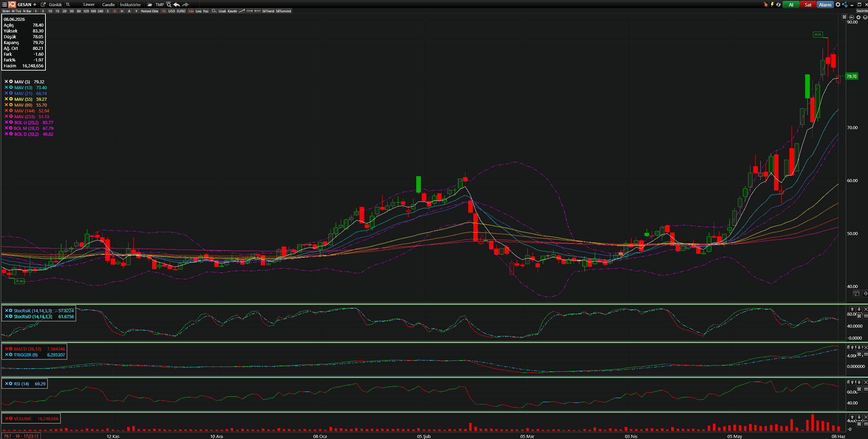Open the Candle chart type dropdown

click(109, 4)
